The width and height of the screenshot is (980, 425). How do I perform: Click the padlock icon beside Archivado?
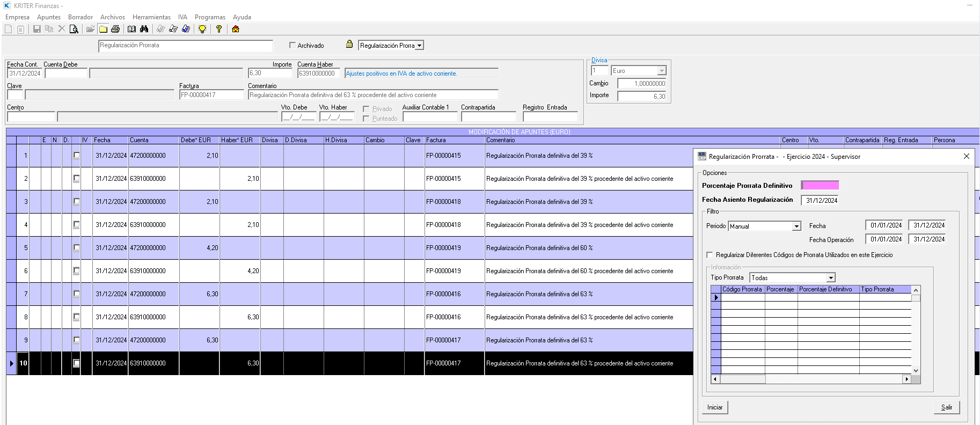tap(349, 44)
